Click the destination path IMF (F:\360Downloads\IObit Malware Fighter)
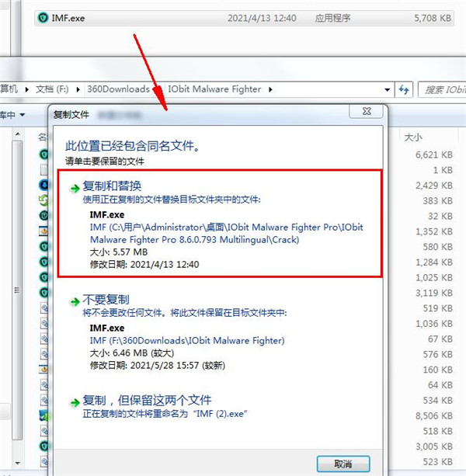 tap(187, 341)
